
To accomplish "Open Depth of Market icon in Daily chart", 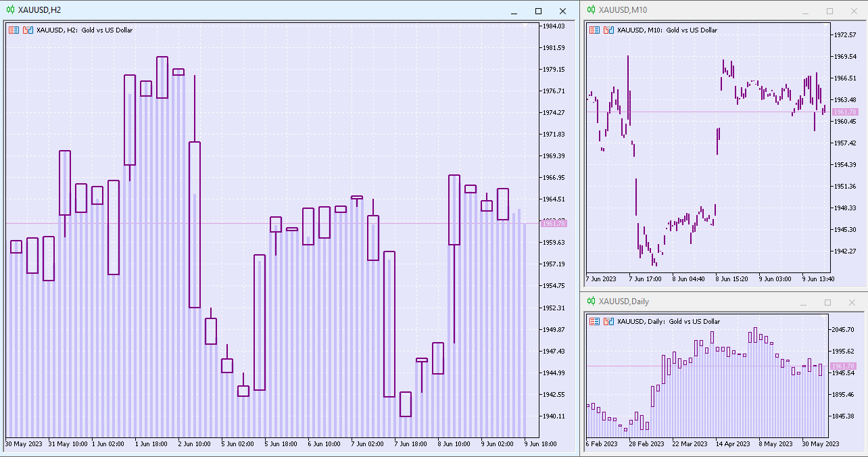I will tap(609, 322).
